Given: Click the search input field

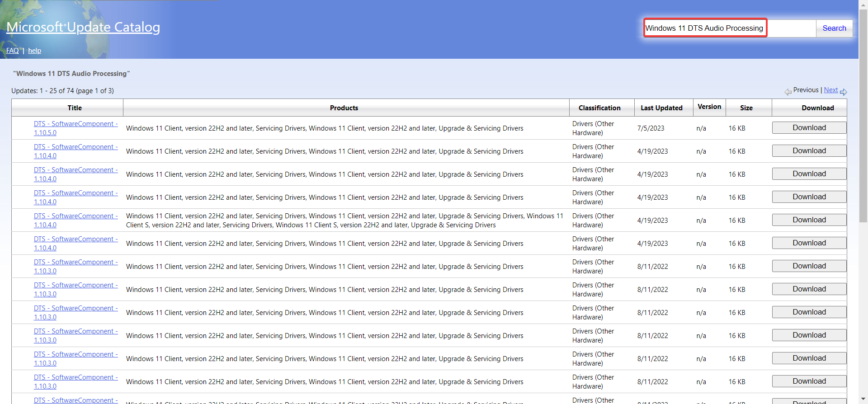Looking at the screenshot, I should 730,28.
